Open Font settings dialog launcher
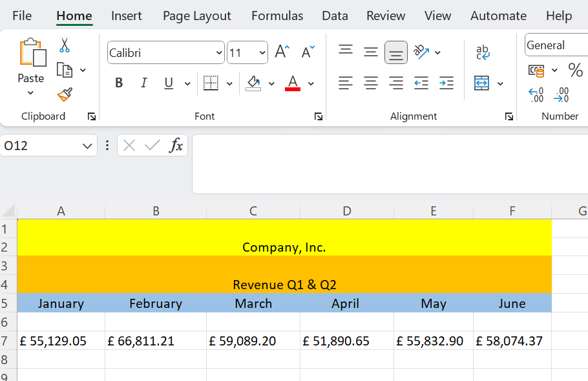588x381 pixels. (319, 116)
